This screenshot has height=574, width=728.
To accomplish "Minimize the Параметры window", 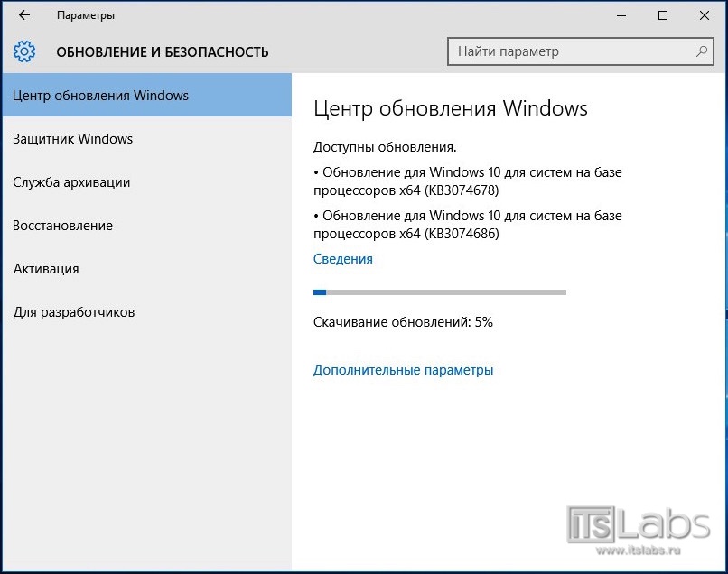I will [621, 15].
